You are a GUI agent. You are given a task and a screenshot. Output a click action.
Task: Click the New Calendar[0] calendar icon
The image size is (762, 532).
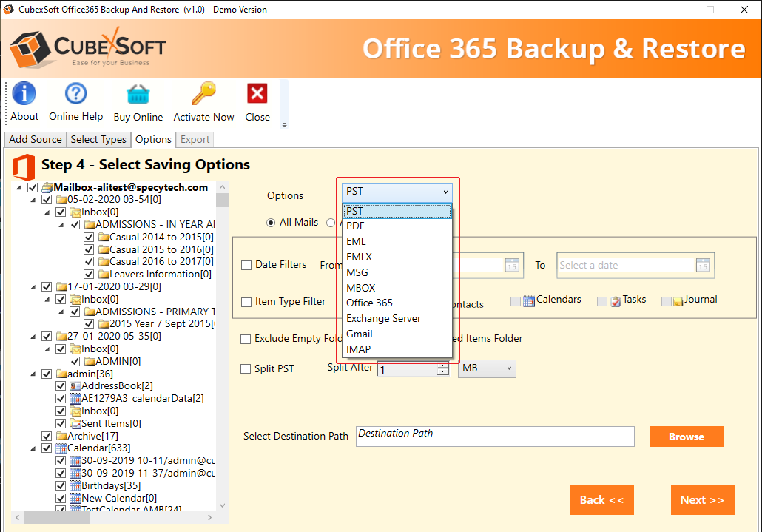75,499
